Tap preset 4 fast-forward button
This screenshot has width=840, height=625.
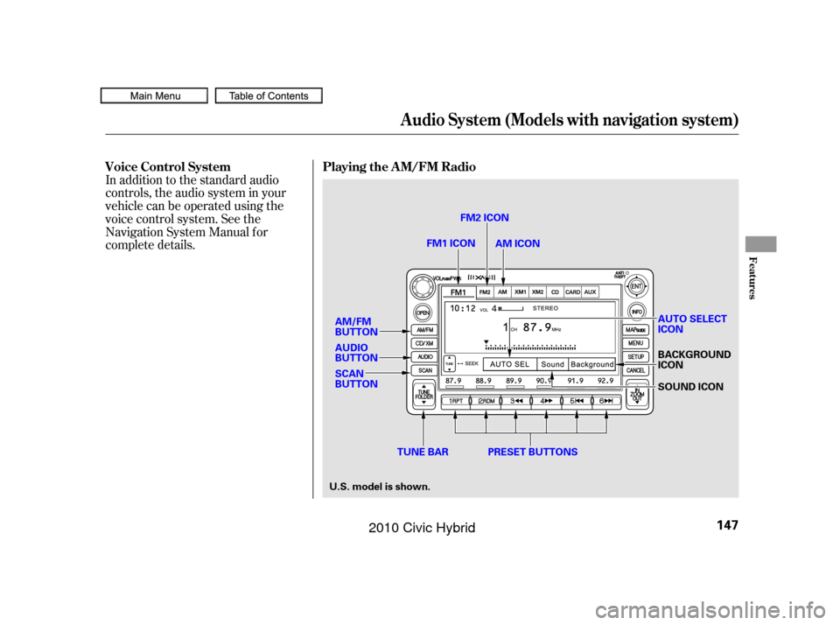click(546, 401)
